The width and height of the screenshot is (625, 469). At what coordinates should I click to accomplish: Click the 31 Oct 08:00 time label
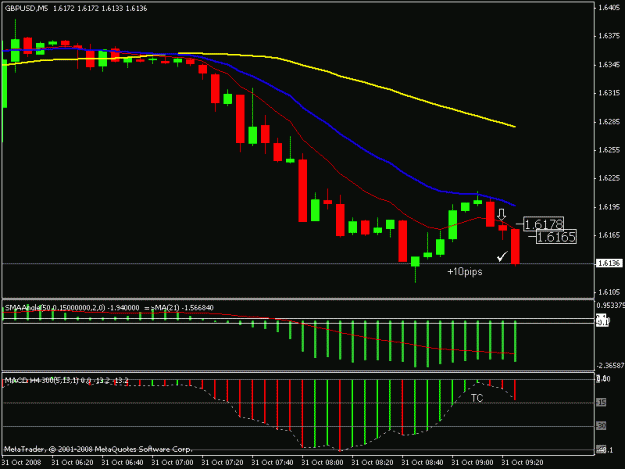pos(322,463)
